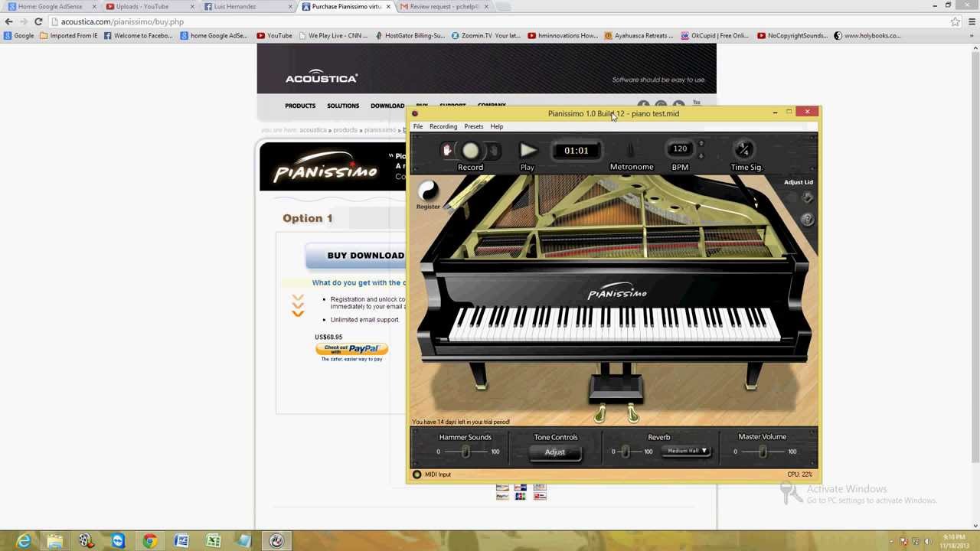Open the DOWNLOAD nav item on Acoustica site
This screenshot has height=551, width=980.
[x=387, y=106]
